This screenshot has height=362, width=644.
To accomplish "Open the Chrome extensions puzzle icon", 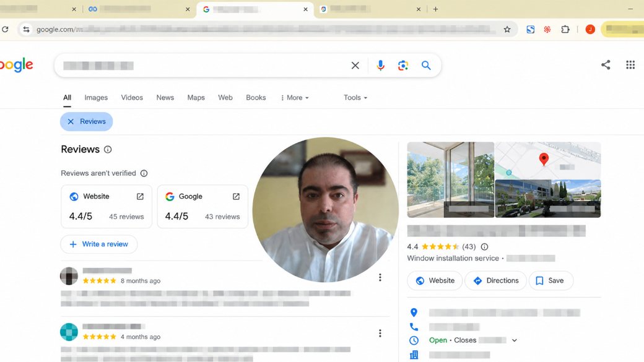I will tap(565, 29).
